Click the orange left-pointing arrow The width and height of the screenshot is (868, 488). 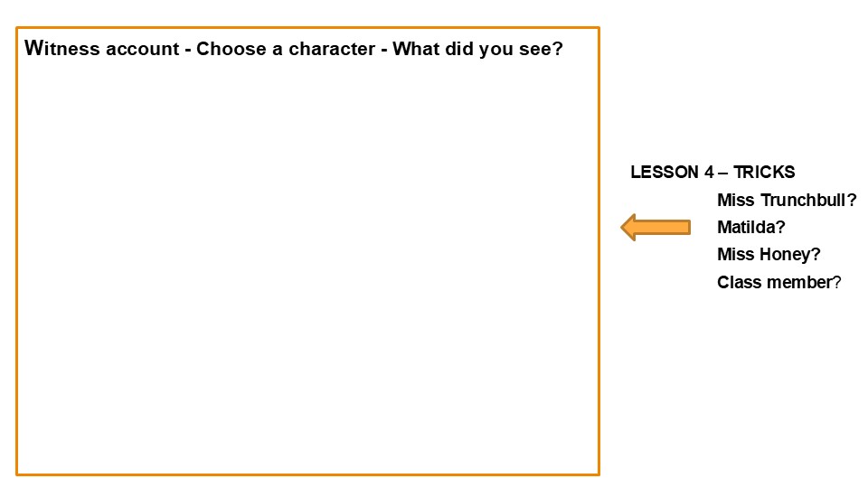pos(656,228)
